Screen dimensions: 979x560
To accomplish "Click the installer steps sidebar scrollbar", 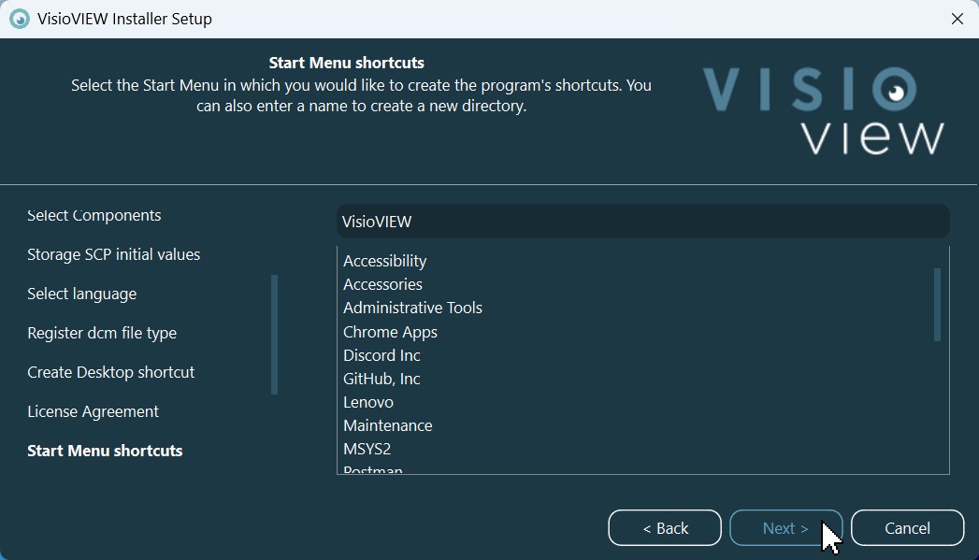I will [274, 335].
